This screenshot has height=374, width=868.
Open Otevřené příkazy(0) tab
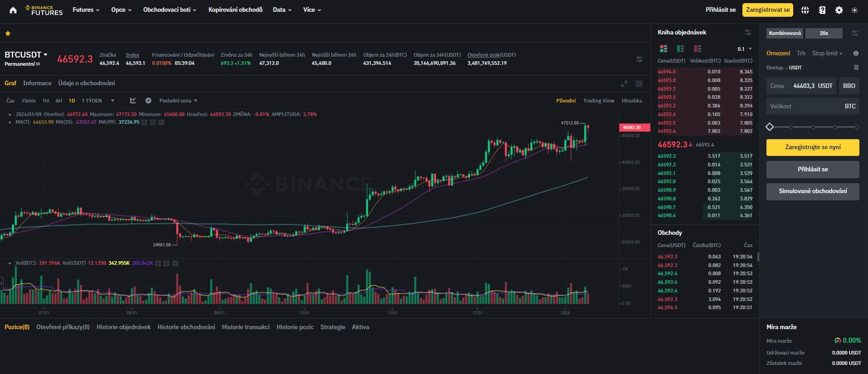click(x=63, y=327)
